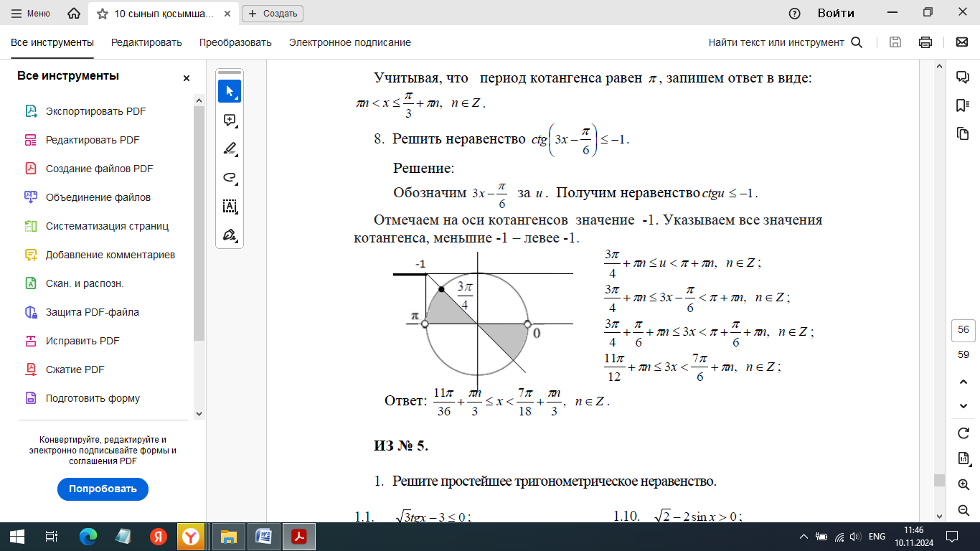This screenshot has height=551, width=980.
Task: Switch the ENG input language
Action: tap(877, 536)
